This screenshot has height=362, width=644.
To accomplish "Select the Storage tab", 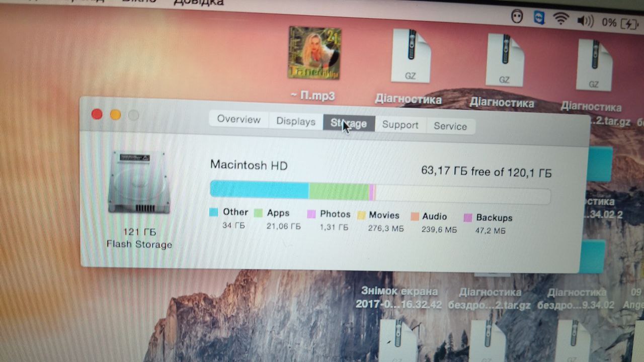I will (x=349, y=124).
